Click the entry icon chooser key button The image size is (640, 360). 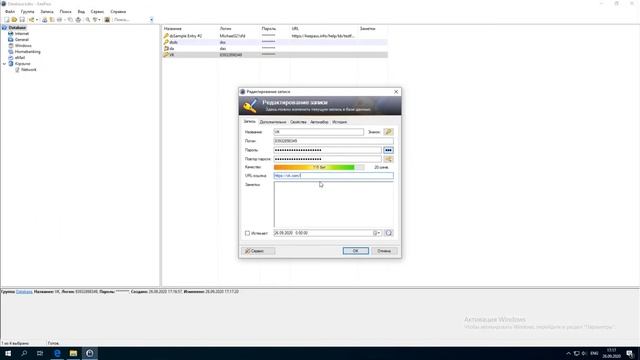pos(388,132)
